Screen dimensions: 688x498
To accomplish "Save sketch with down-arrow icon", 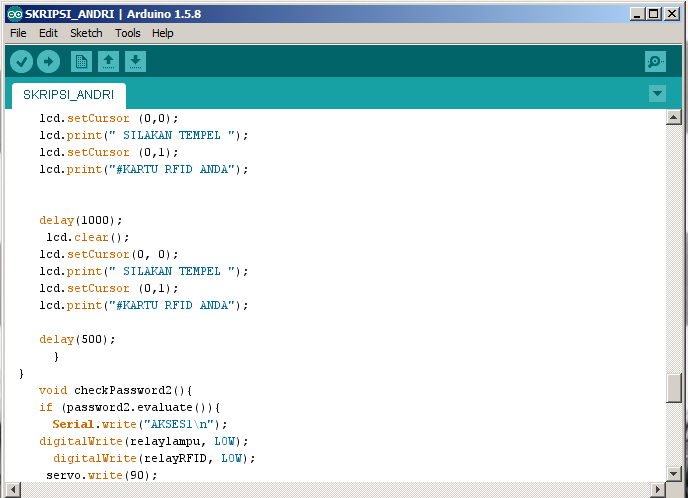I will click(136, 61).
